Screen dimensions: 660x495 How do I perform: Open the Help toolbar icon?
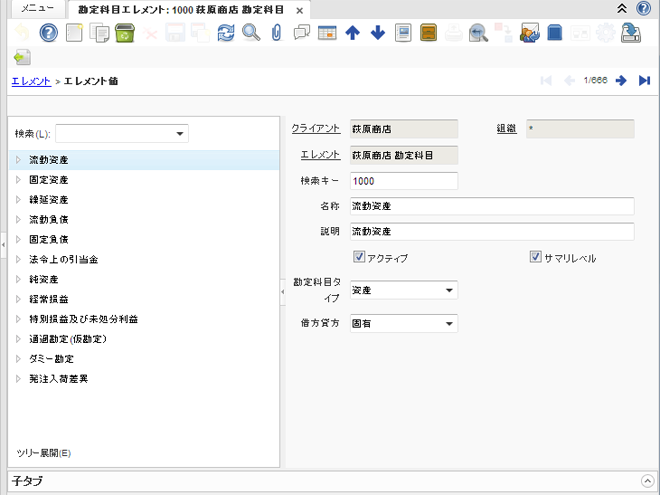point(48,32)
